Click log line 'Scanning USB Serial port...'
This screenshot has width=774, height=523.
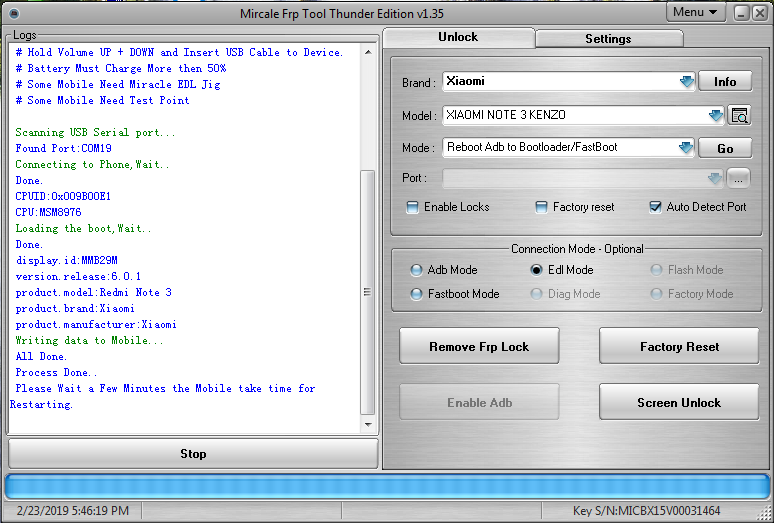(x=95, y=132)
